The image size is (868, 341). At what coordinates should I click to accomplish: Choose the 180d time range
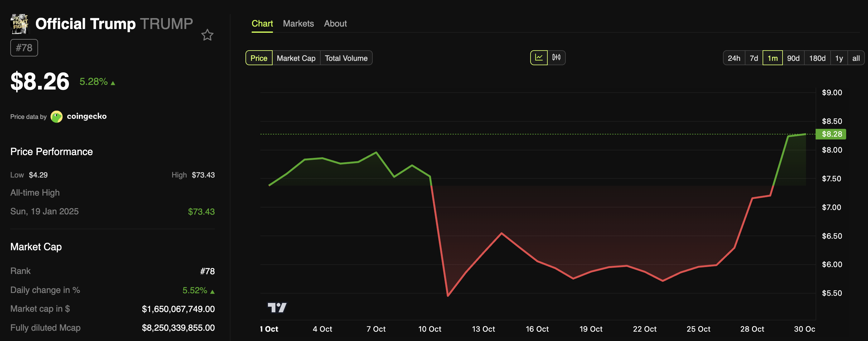click(x=817, y=58)
